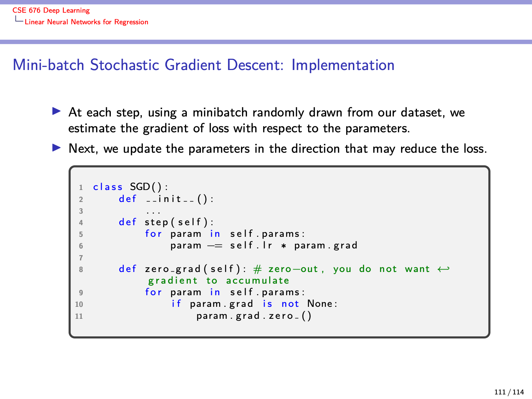Select the comment continuation 'gradient to accumulate'

click(x=218, y=281)
